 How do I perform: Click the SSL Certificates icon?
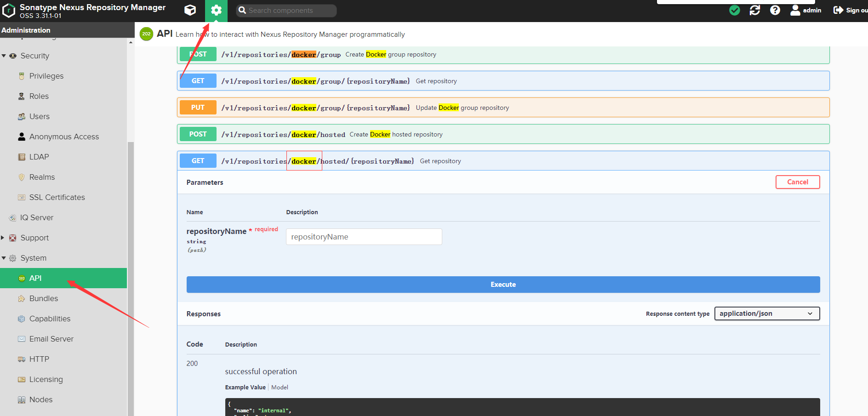tap(22, 197)
